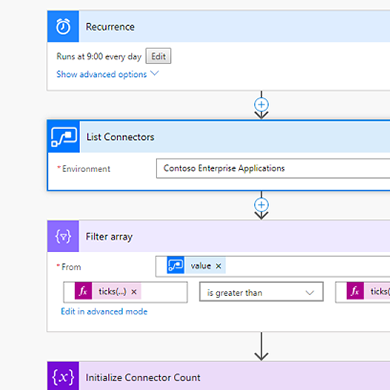
Task: Click the Initialize Connector Count variable icon
Action: 63,377
